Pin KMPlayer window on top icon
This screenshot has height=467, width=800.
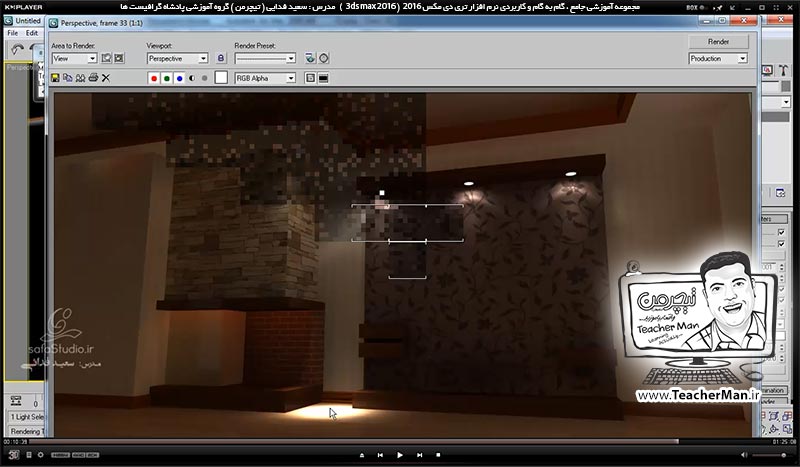[x=719, y=7]
